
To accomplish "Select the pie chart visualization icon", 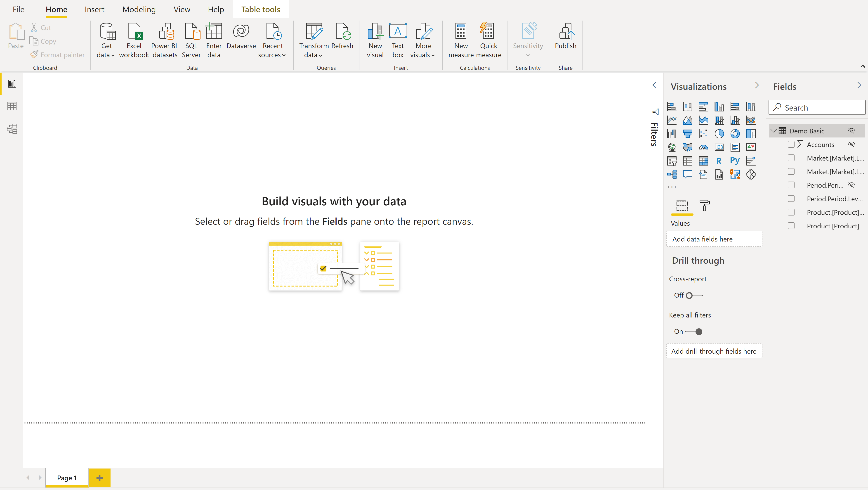I will point(719,134).
